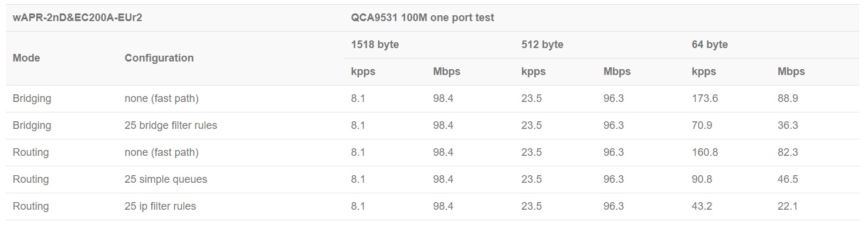Click the wAPR-2nD&EC200A-EUr2 table title
The image size is (868, 232).
[77, 18]
